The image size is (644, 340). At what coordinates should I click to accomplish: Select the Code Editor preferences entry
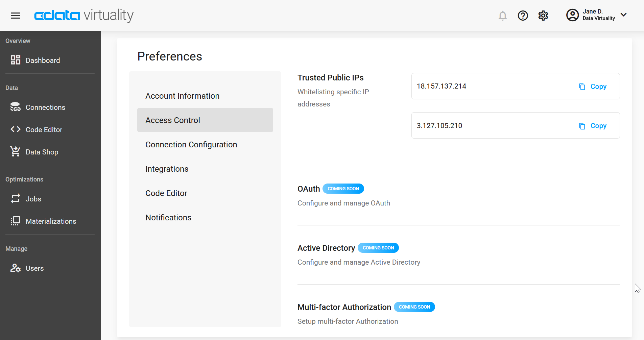(x=166, y=193)
